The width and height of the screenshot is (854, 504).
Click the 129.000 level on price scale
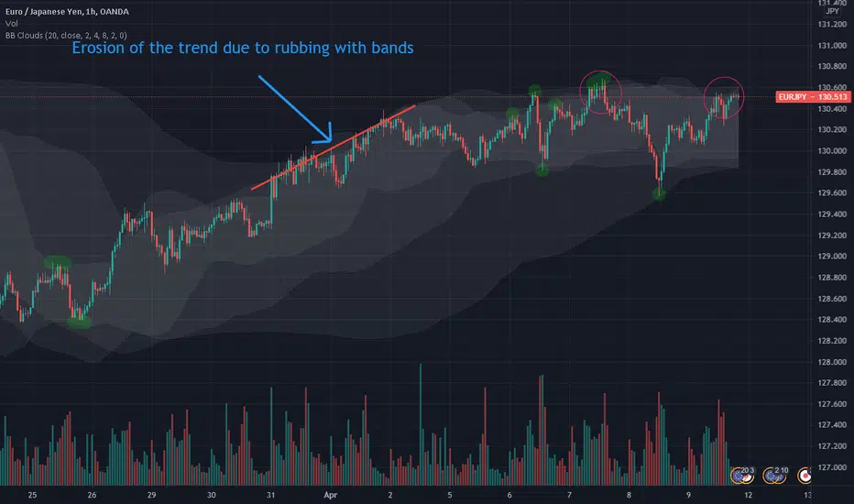832,256
